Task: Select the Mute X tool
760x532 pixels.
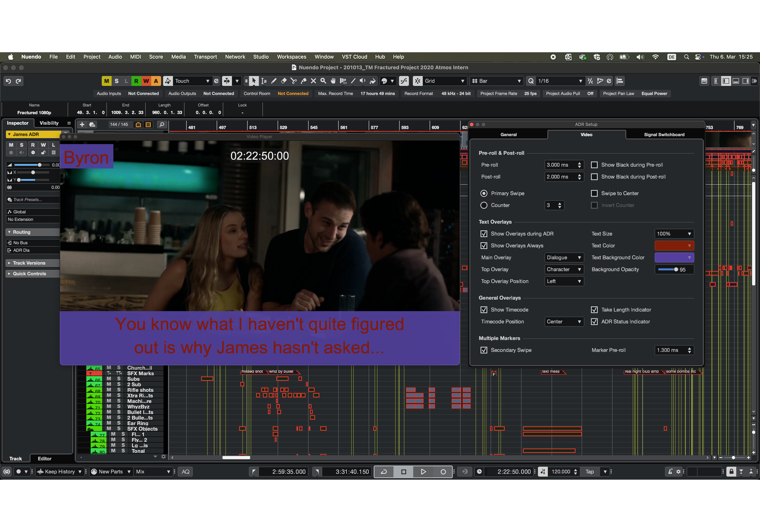Action: pyautogui.click(x=313, y=81)
